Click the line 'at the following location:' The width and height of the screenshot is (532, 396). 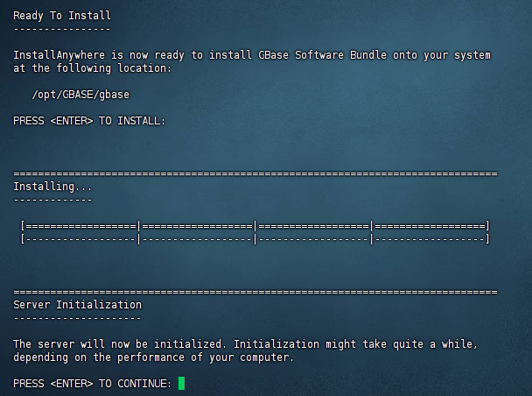(x=92, y=68)
